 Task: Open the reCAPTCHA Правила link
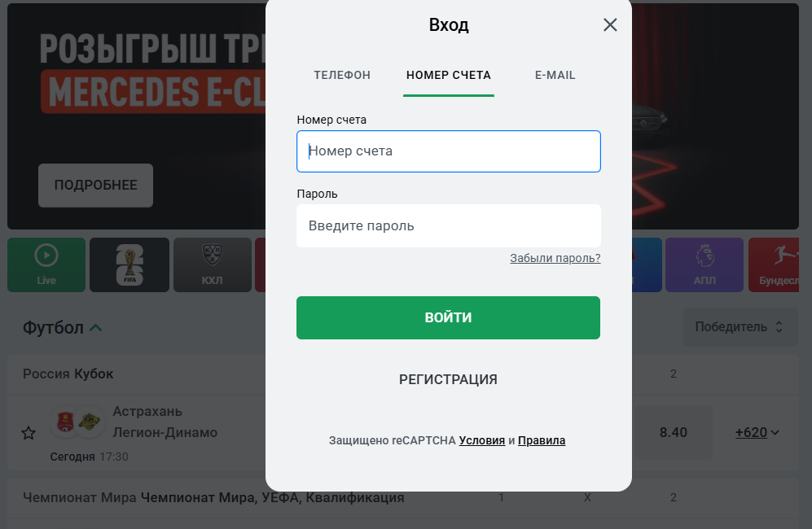click(542, 440)
